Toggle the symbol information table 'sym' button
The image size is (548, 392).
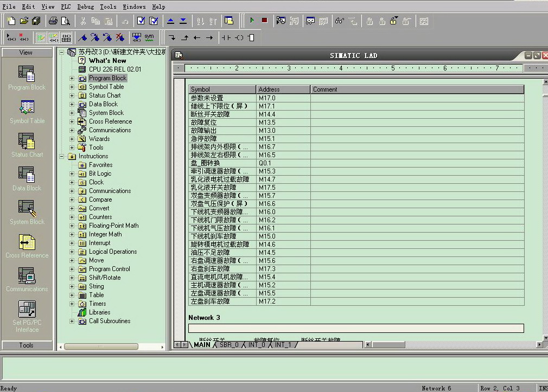[149, 37]
